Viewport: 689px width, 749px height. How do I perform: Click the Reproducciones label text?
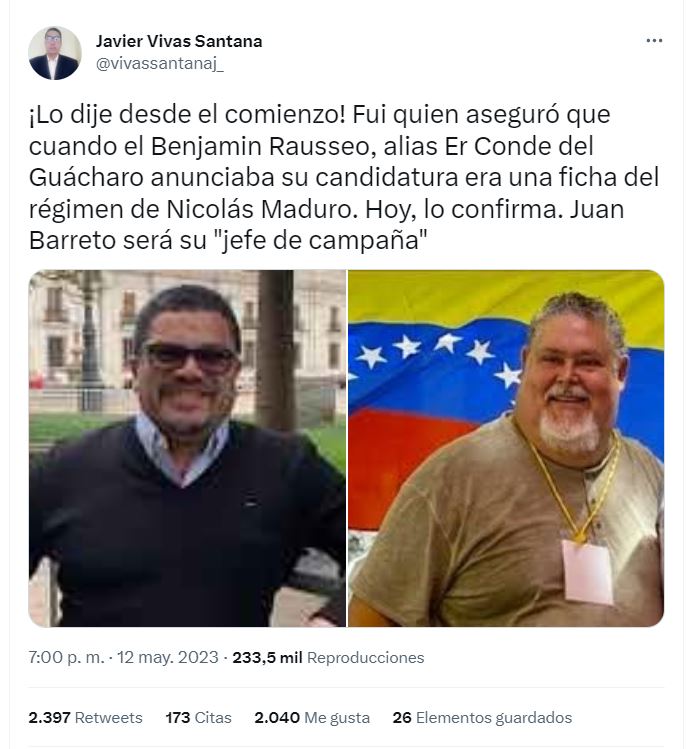366,658
